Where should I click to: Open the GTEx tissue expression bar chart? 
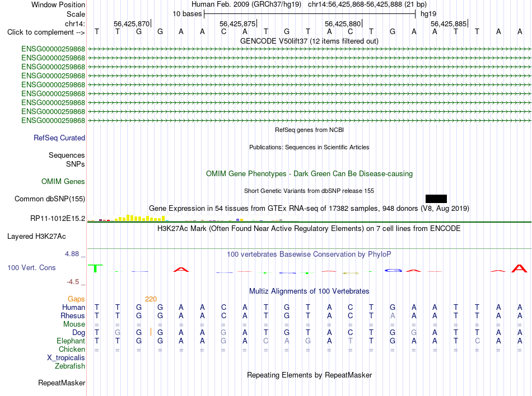coord(193,218)
